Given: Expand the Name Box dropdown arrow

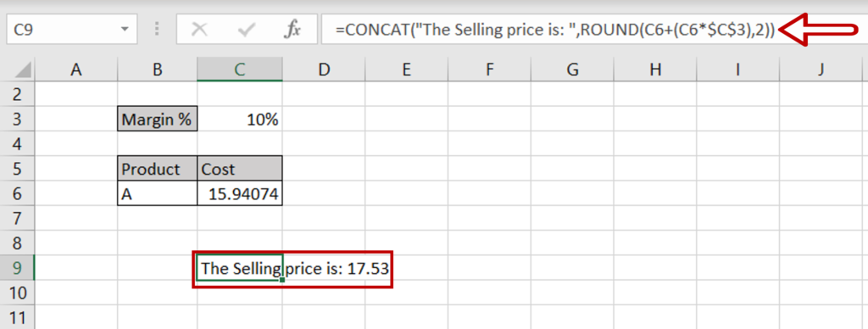Looking at the screenshot, I should 125,30.
